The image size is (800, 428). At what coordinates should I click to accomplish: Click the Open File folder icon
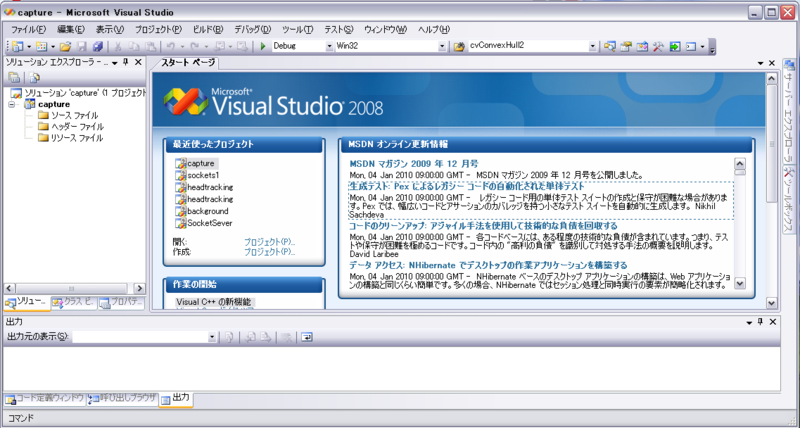pos(65,46)
